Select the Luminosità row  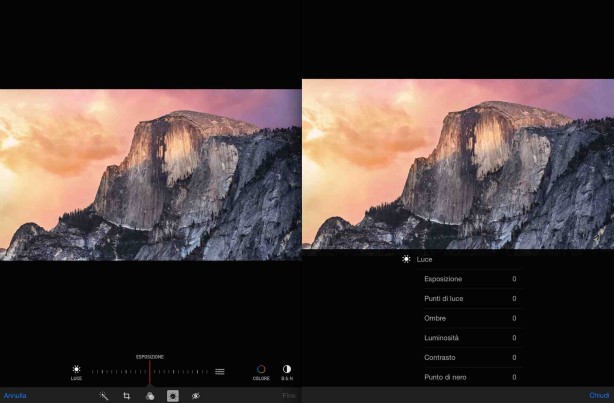(473, 338)
